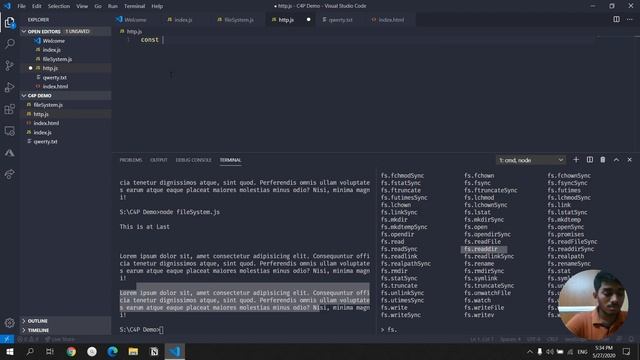Kill terminal with trash icon
The width and height of the screenshot is (640, 360).
(x=603, y=160)
